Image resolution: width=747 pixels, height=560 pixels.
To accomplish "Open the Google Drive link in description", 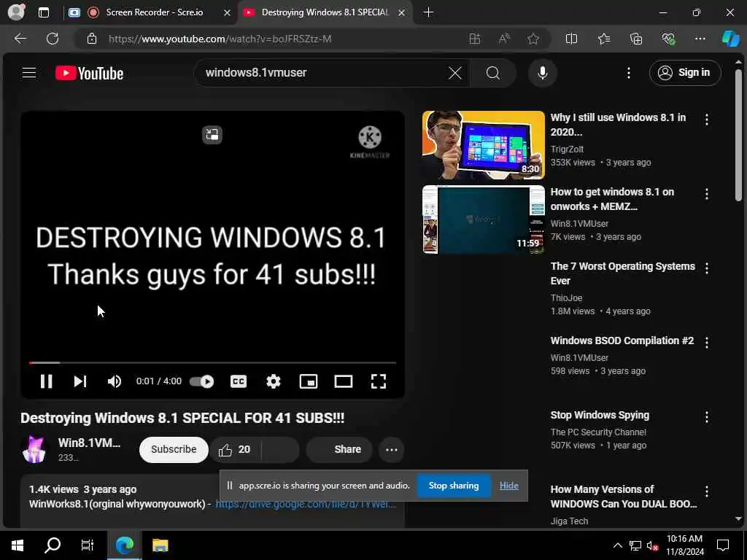I will (306, 504).
